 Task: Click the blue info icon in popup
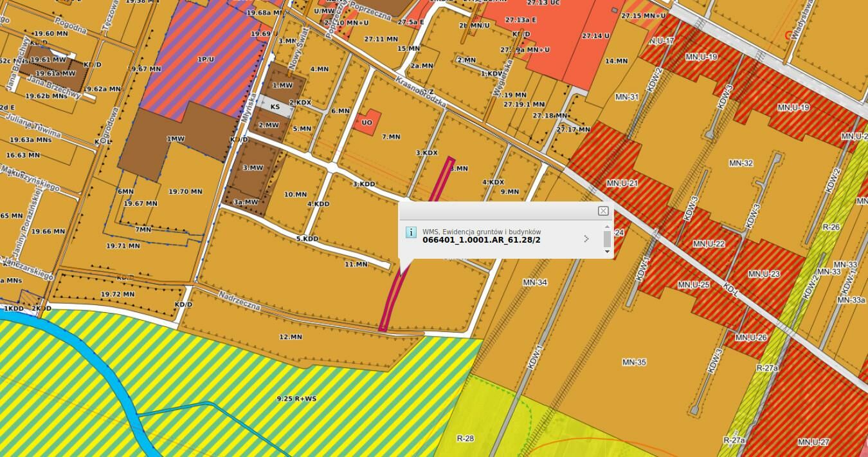(x=411, y=232)
